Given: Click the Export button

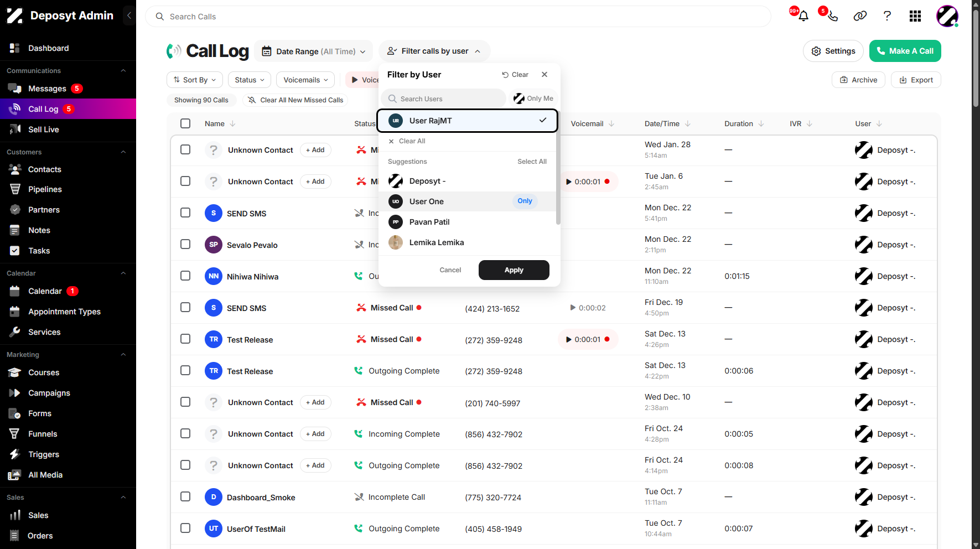Looking at the screenshot, I should tap(916, 80).
